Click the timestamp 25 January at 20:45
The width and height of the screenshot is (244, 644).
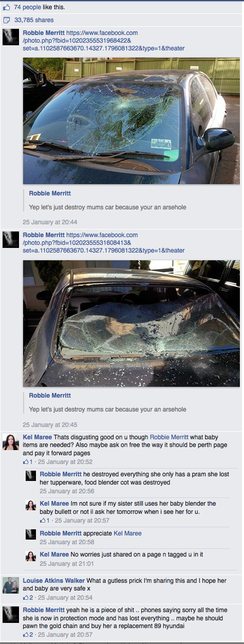[x=50, y=425]
